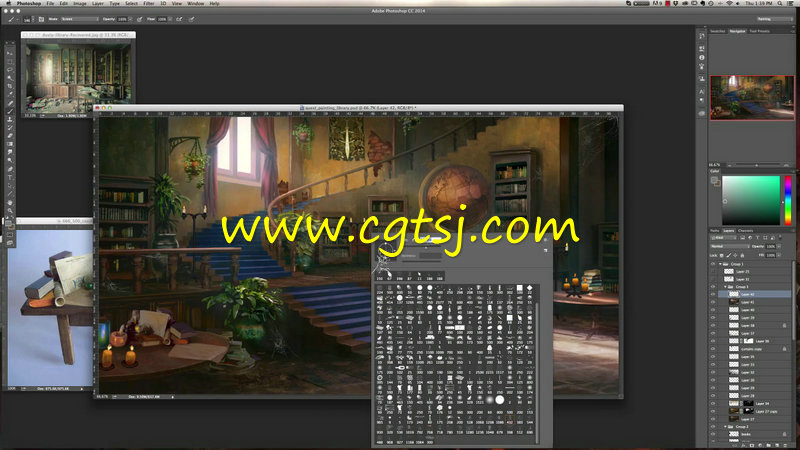Select the Brush tool in toolbar
The width and height of the screenshot is (800, 450).
[x=10, y=111]
